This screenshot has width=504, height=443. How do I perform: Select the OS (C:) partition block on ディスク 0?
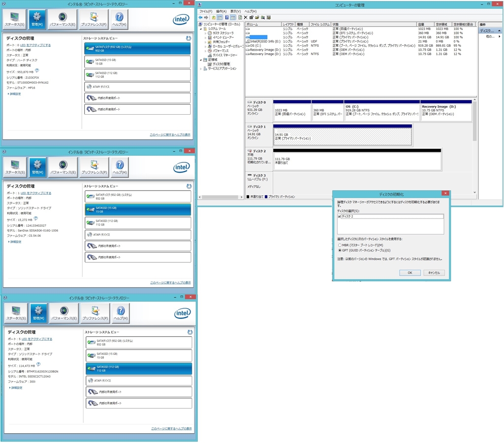coord(381,111)
